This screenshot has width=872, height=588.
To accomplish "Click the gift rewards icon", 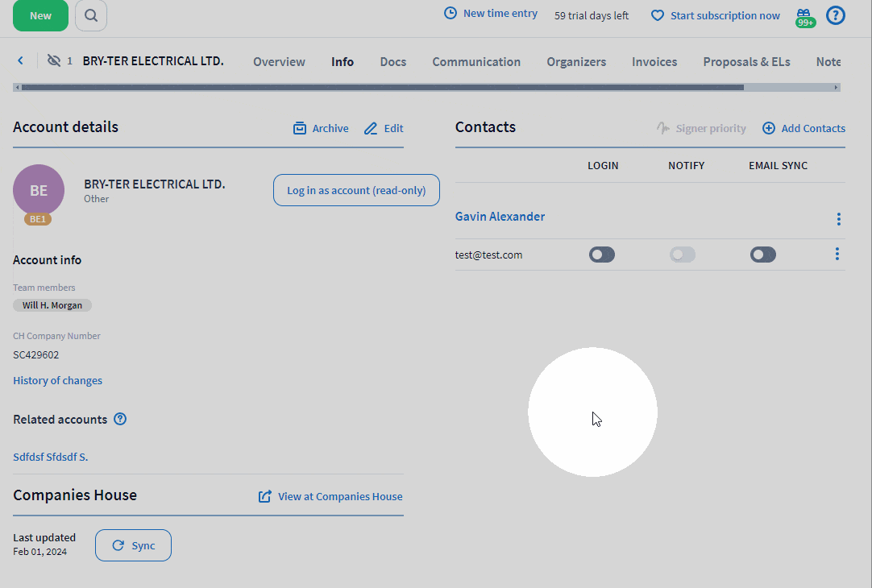I will click(x=803, y=15).
